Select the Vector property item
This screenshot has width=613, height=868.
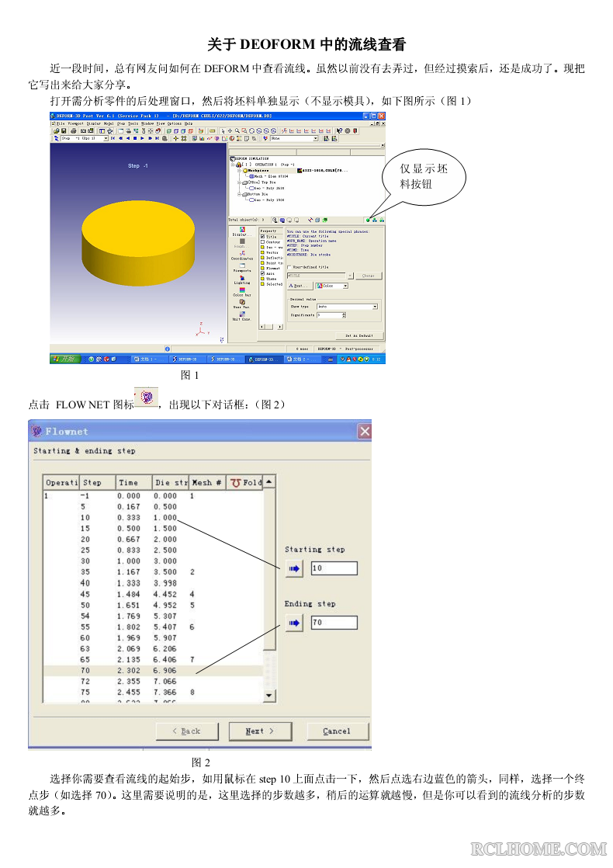(x=270, y=252)
